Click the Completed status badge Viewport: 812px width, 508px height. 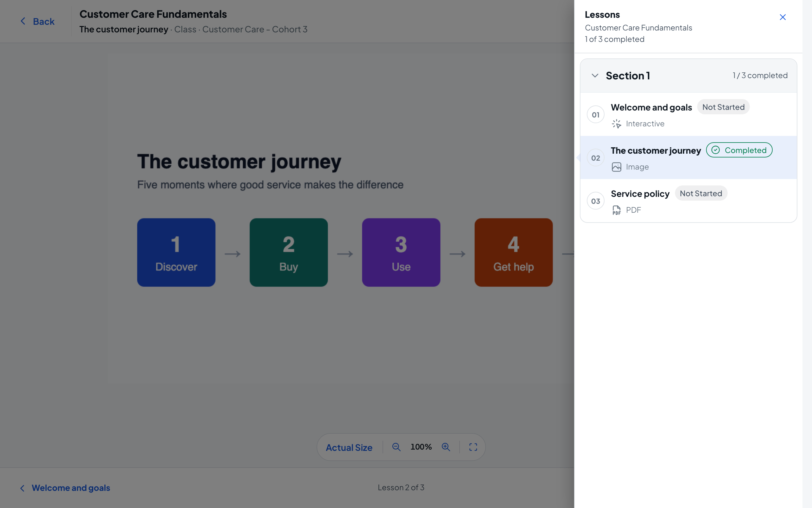click(x=739, y=150)
